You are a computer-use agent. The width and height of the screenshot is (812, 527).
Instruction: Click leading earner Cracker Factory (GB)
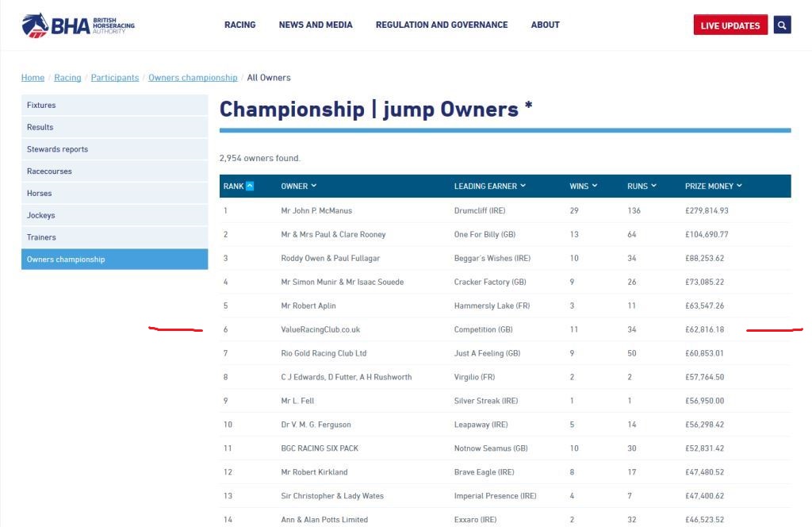click(x=490, y=282)
